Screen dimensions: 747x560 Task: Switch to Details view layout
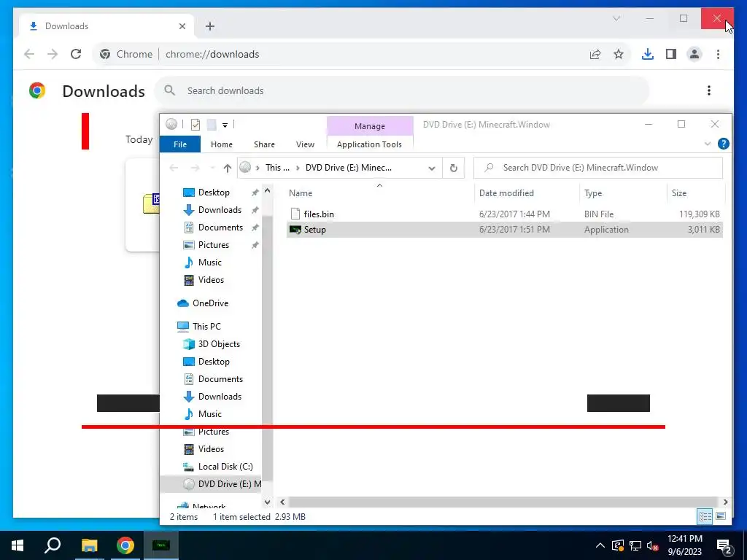pyautogui.click(x=705, y=516)
